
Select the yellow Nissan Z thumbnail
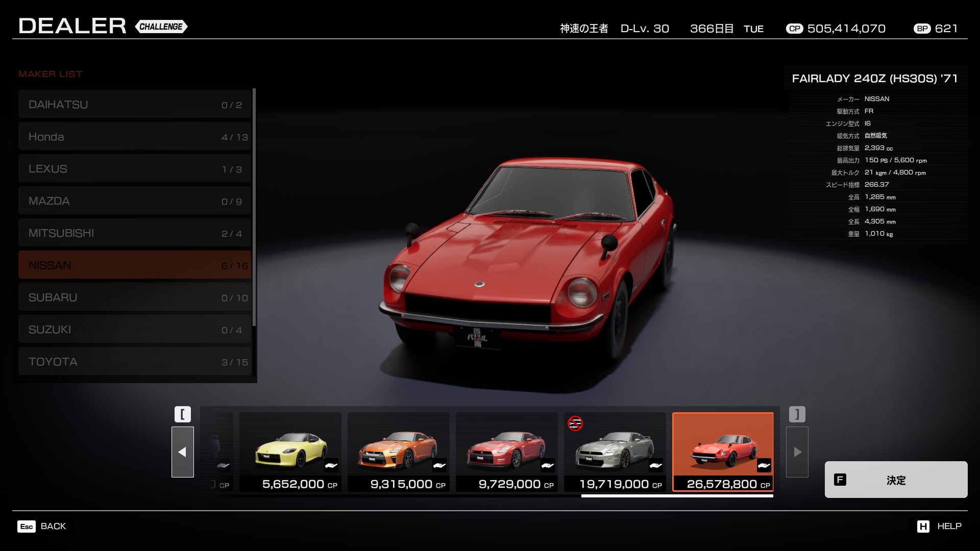coord(290,452)
